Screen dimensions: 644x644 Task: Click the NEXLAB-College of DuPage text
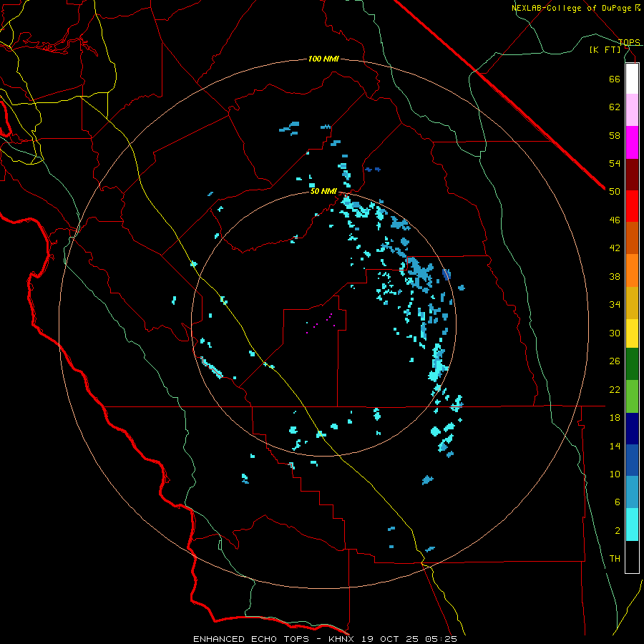click(x=571, y=8)
